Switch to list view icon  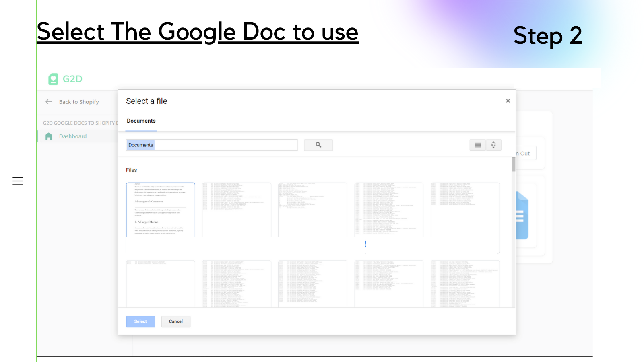pos(478,145)
